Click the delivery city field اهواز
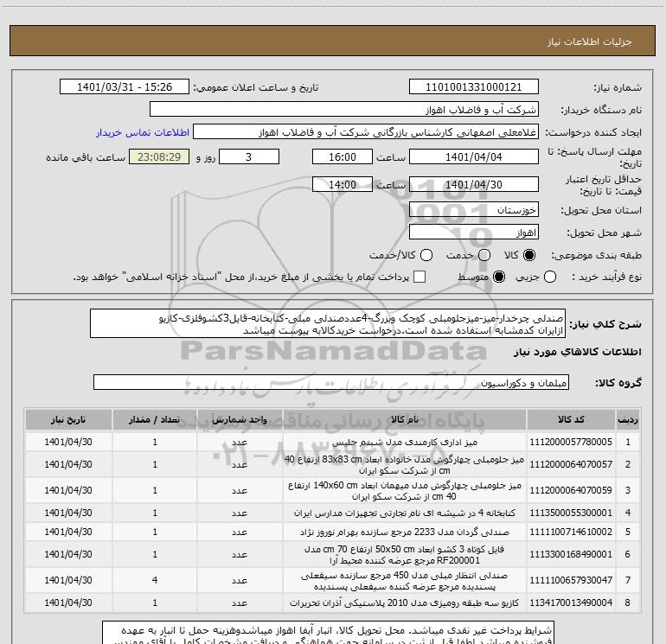Image resolution: width=666 pixels, height=644 pixels. (x=474, y=233)
